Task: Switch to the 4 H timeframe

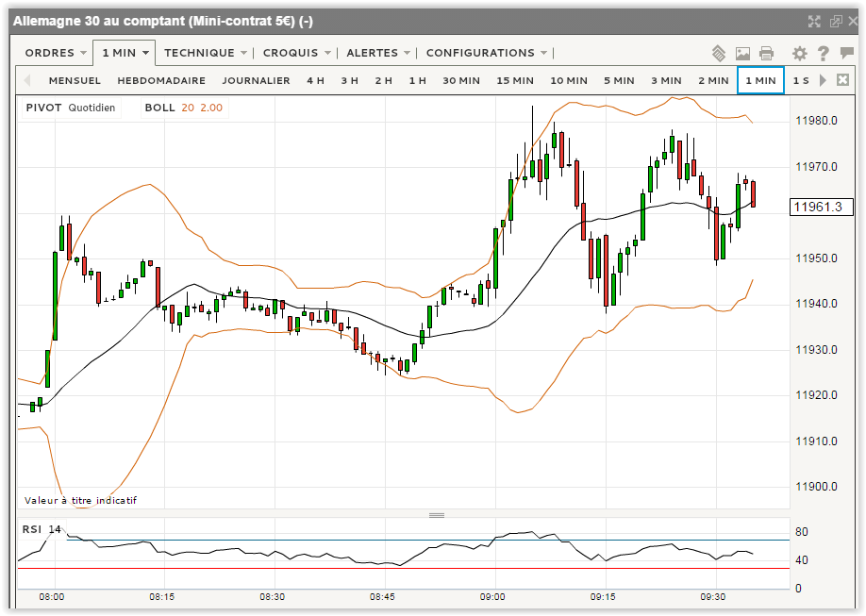Action: tap(315, 81)
